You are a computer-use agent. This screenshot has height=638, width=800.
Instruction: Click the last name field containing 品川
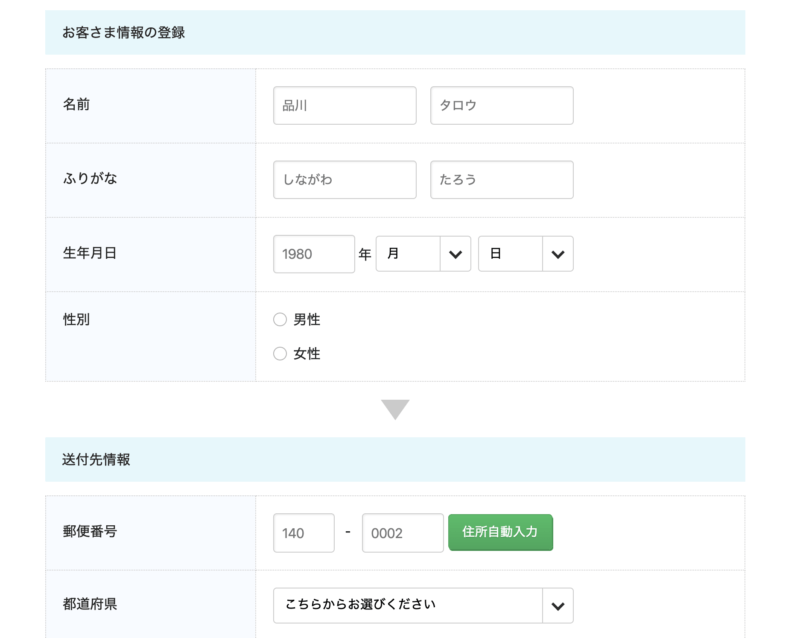point(344,105)
